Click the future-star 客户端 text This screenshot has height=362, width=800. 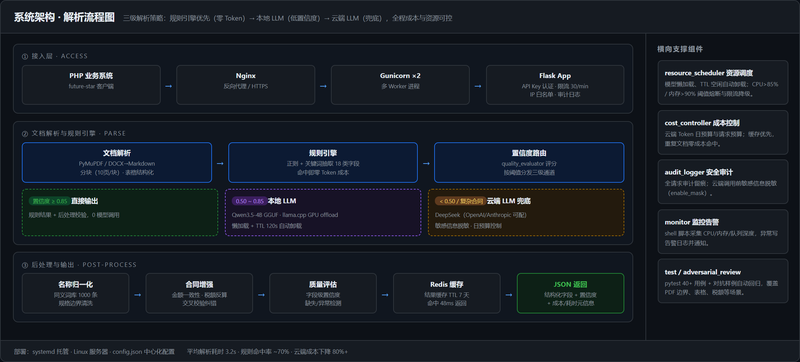point(91,86)
